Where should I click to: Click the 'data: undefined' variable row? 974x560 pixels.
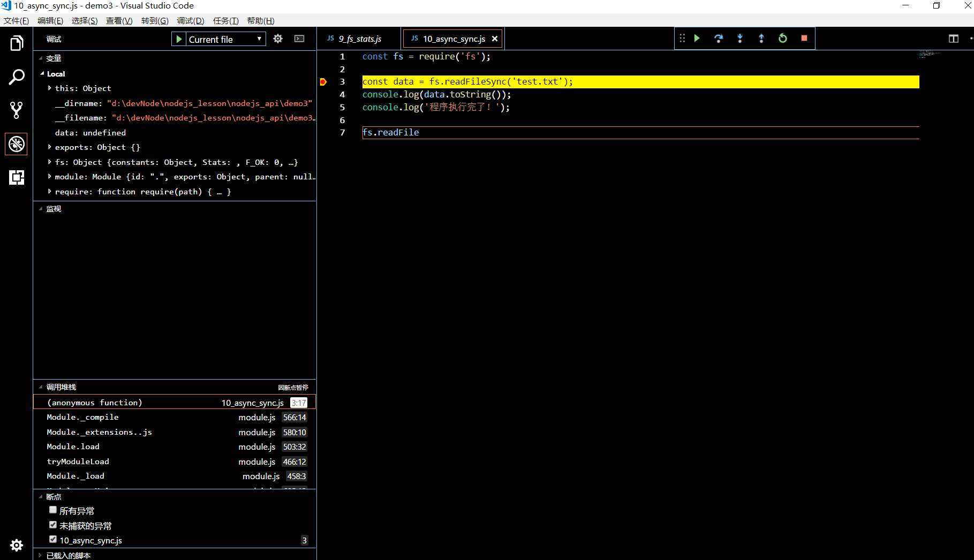(175, 133)
